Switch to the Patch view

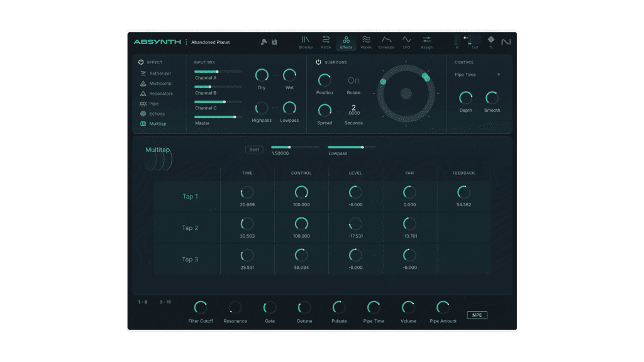[x=326, y=42]
